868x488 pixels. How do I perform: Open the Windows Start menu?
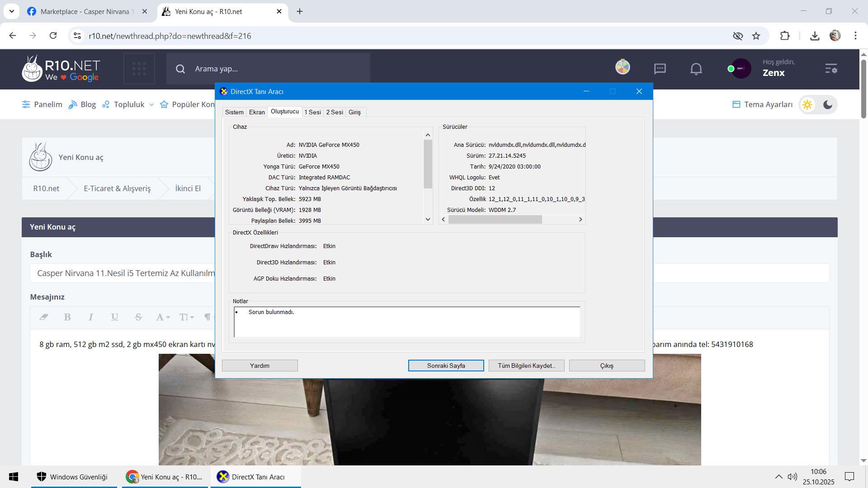click(x=14, y=477)
